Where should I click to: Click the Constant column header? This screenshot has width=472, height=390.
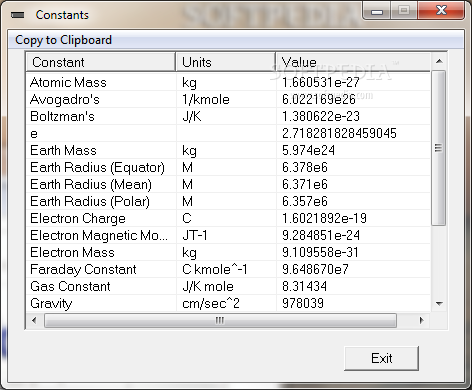click(100, 62)
